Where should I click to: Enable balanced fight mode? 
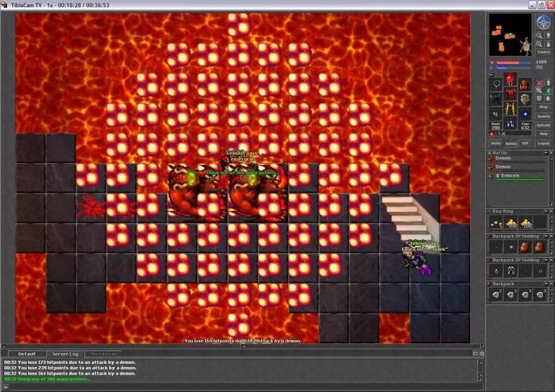(x=539, y=91)
